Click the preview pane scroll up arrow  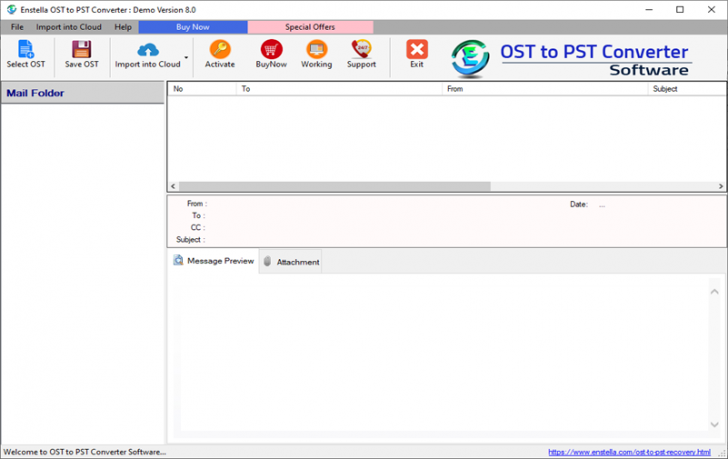tap(715, 291)
